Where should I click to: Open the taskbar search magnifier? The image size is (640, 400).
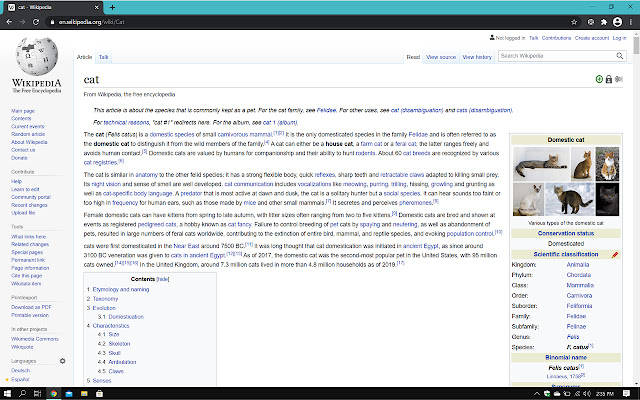[x=22, y=393]
